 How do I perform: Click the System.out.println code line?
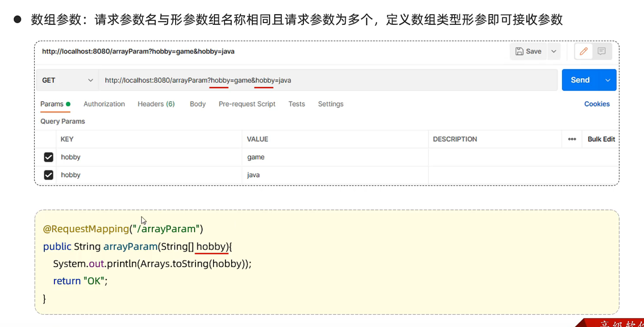(x=152, y=264)
